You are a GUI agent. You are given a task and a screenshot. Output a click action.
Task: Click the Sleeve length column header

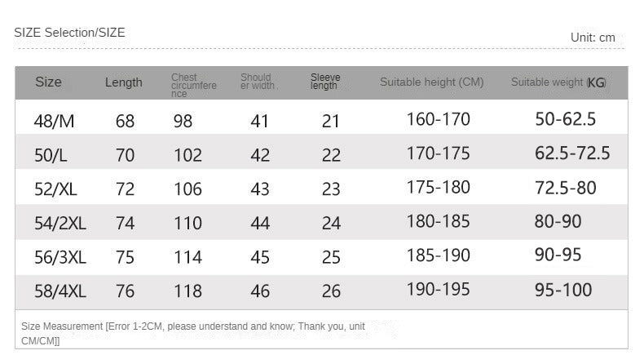coord(325,82)
